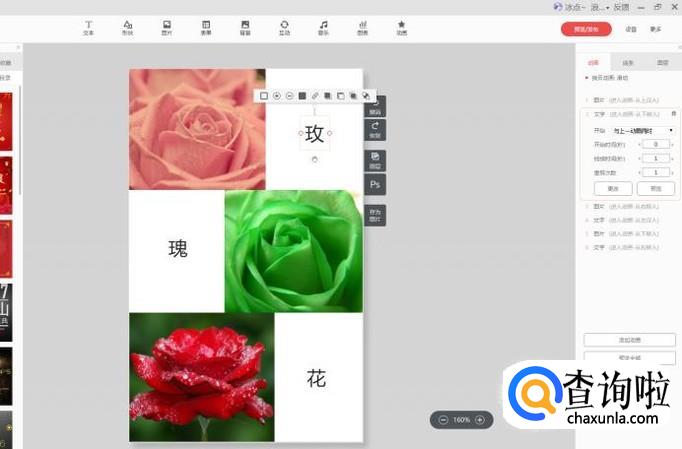The height and width of the screenshot is (449, 682).
Task: Click the start time input field
Action: tap(656, 144)
